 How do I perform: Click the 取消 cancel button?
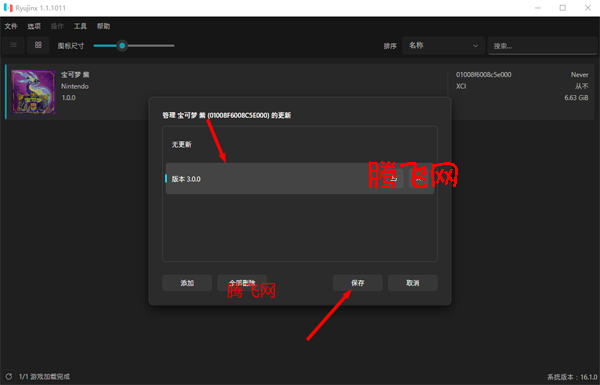tap(412, 283)
